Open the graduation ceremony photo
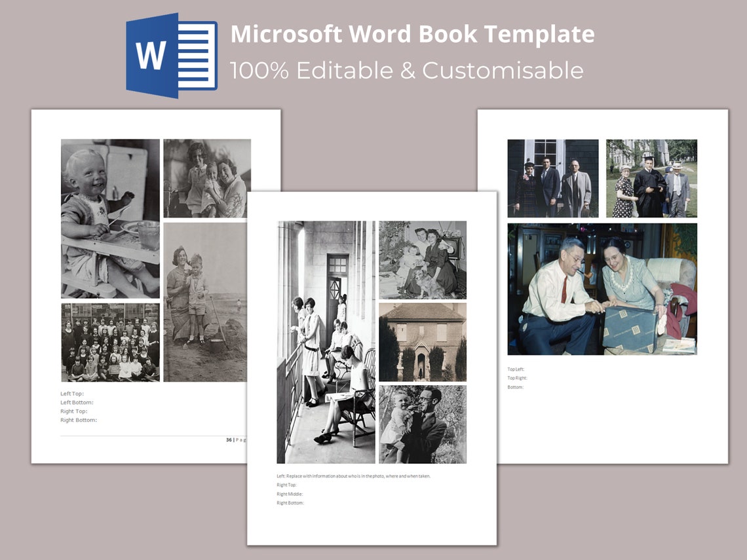The width and height of the screenshot is (747, 560). 652,177
